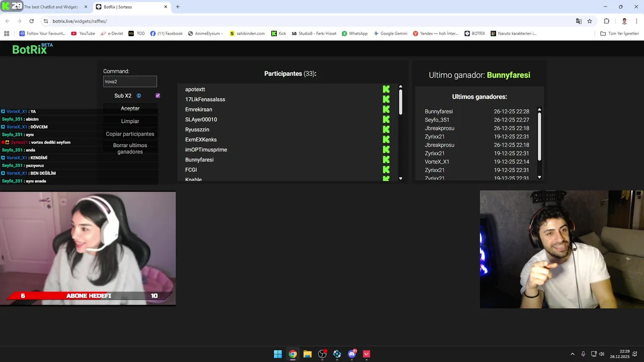Screen dimensions: 644x362
Task: Open the Chrome extensions menu
Action: (x=606, y=21)
